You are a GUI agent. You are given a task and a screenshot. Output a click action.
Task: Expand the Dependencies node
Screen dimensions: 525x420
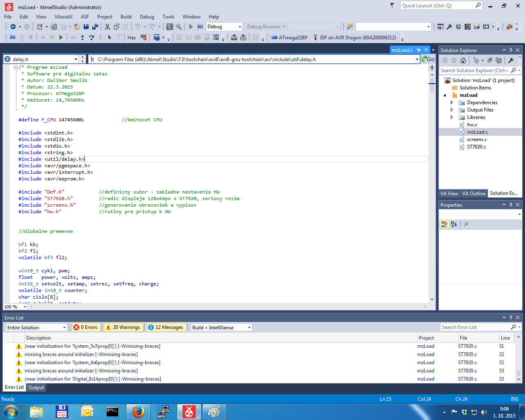(452, 103)
